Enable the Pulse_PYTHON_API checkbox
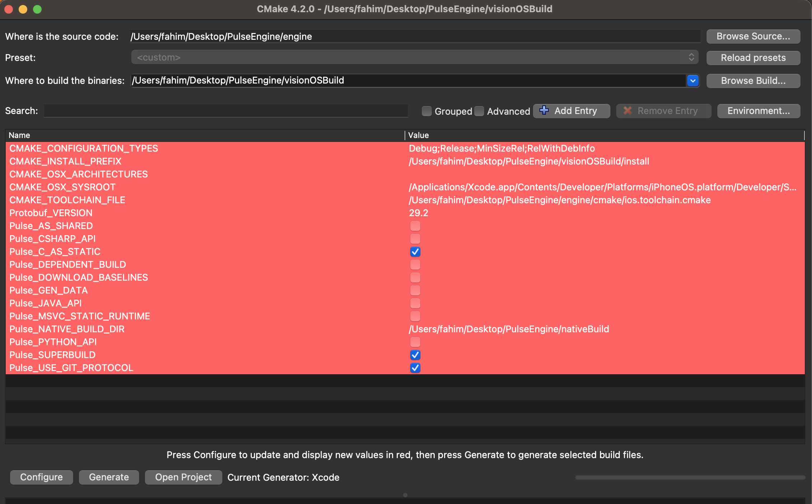 (415, 342)
